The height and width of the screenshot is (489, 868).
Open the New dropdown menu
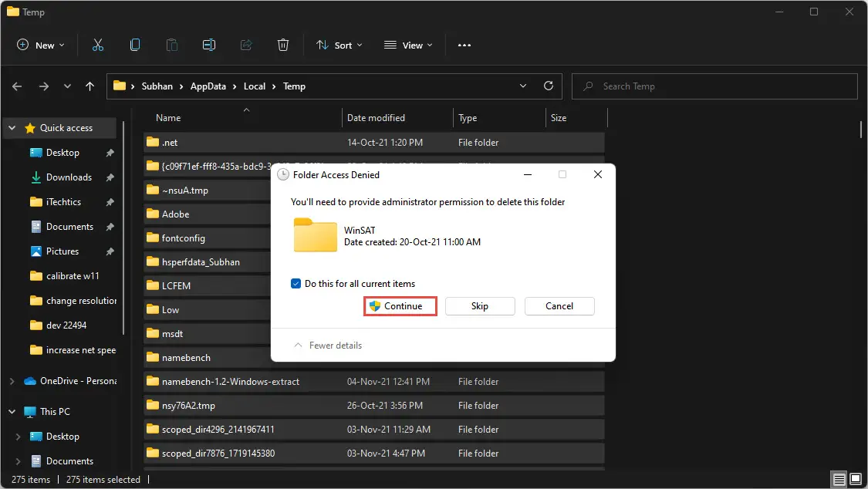pyautogui.click(x=41, y=46)
